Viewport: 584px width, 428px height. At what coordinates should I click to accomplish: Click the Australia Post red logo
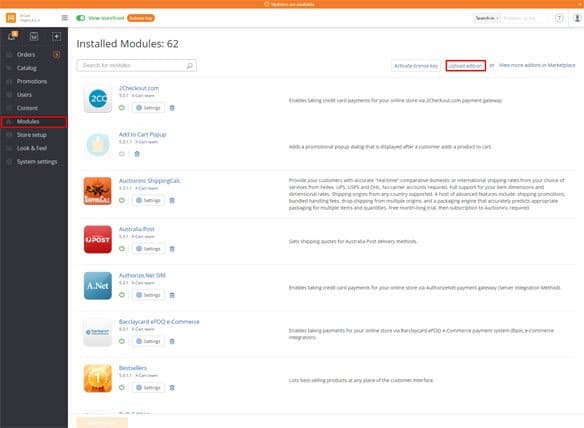98,240
